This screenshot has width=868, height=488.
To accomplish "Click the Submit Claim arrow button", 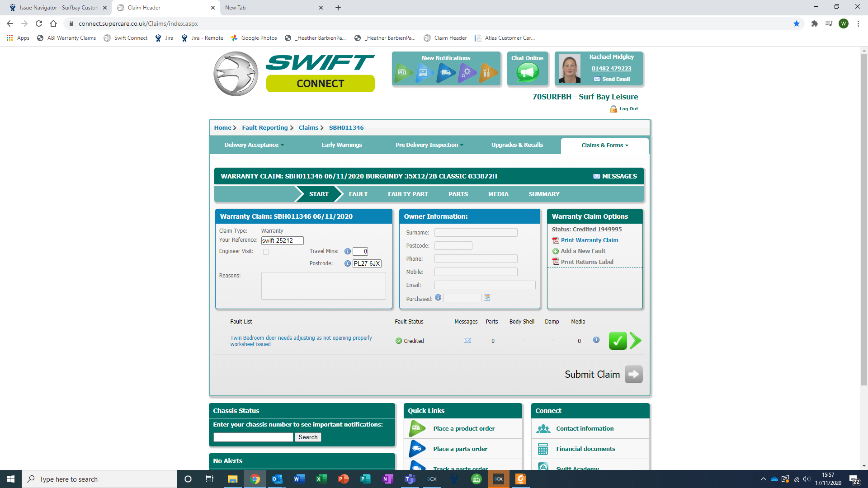I will click(x=633, y=374).
